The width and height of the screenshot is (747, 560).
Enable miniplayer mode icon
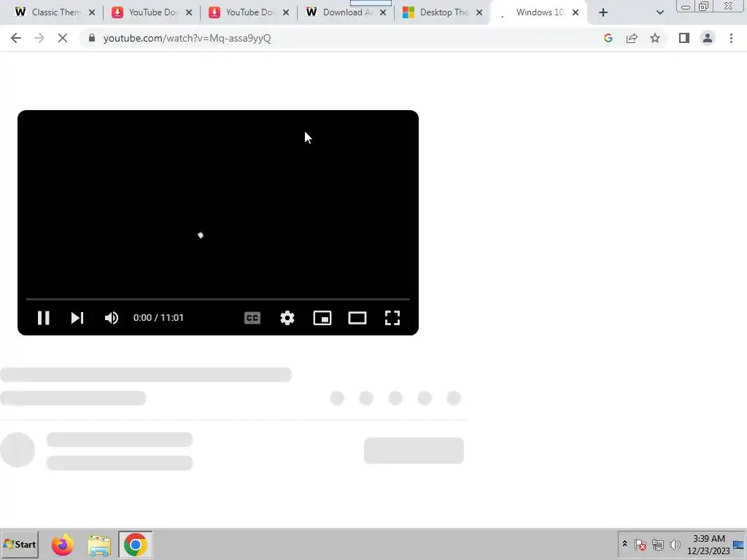click(322, 318)
